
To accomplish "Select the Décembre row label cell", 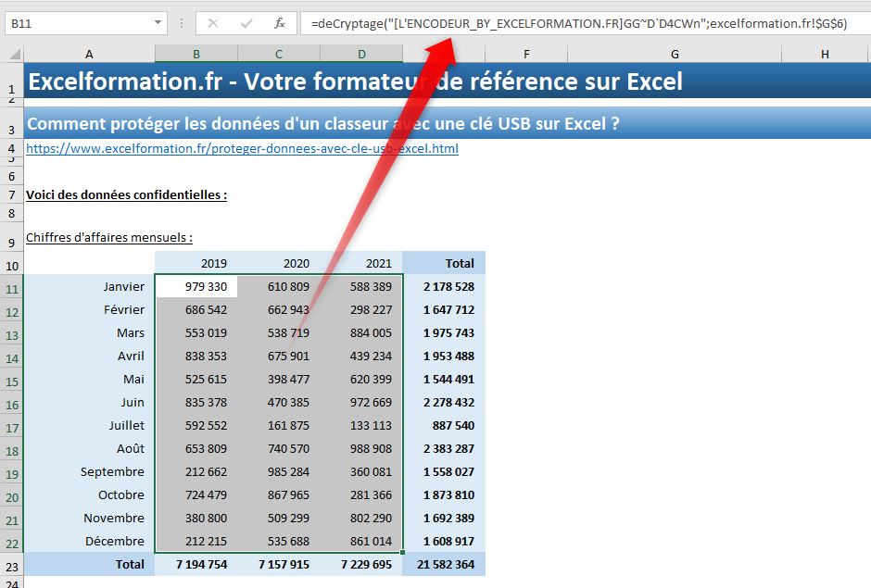I will point(89,541).
